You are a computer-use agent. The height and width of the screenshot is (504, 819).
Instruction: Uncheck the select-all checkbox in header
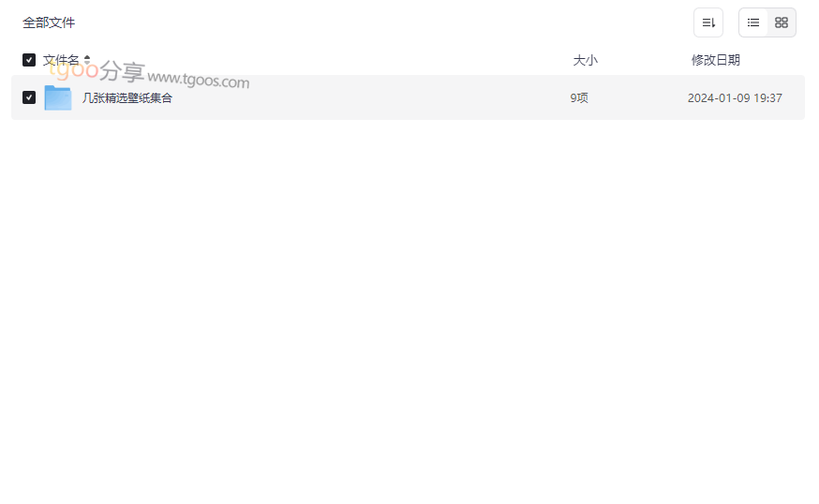[x=29, y=60]
